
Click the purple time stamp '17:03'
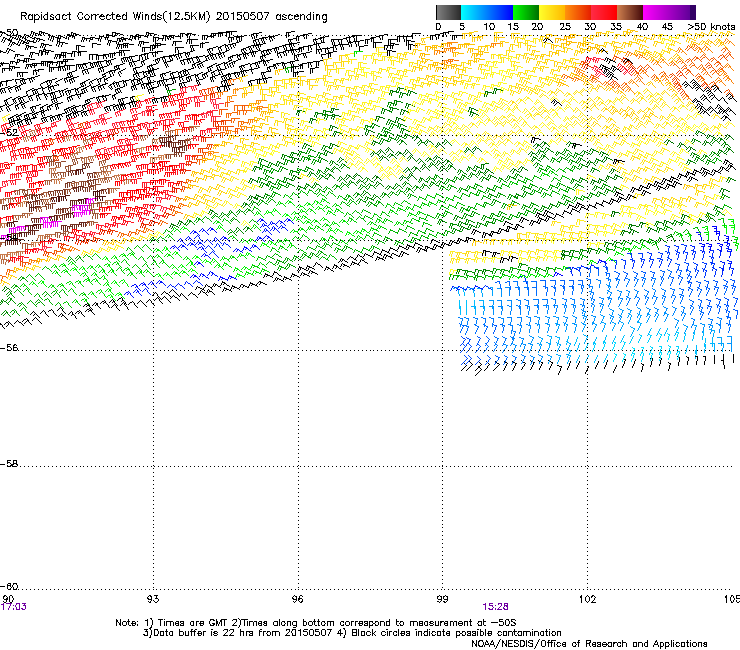[14, 607]
